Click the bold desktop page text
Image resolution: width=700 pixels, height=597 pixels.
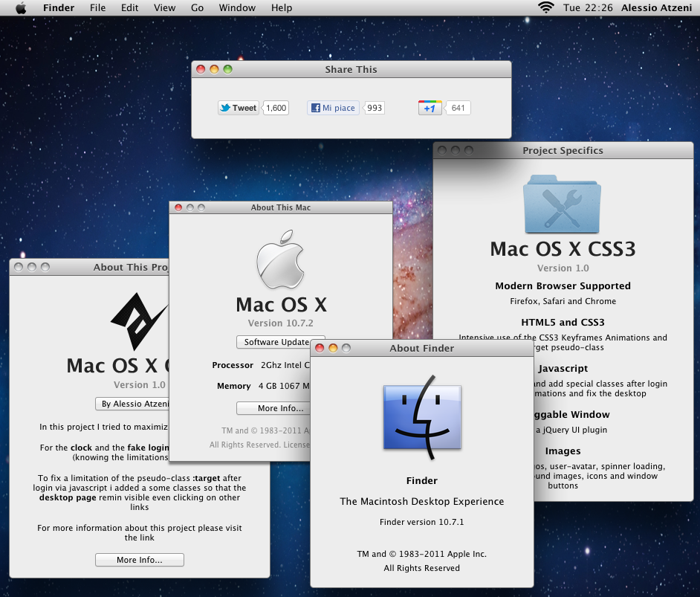[68, 497]
